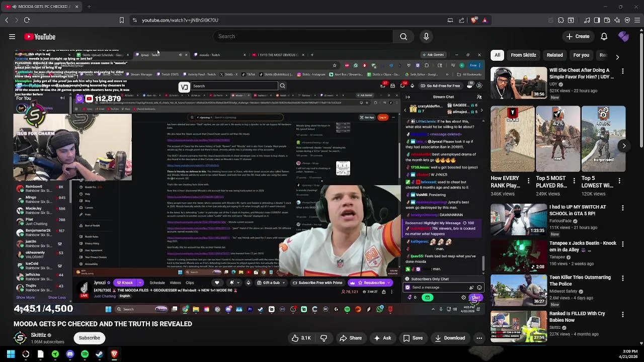Open options for Top 5 LOWEST short

(x=619, y=180)
